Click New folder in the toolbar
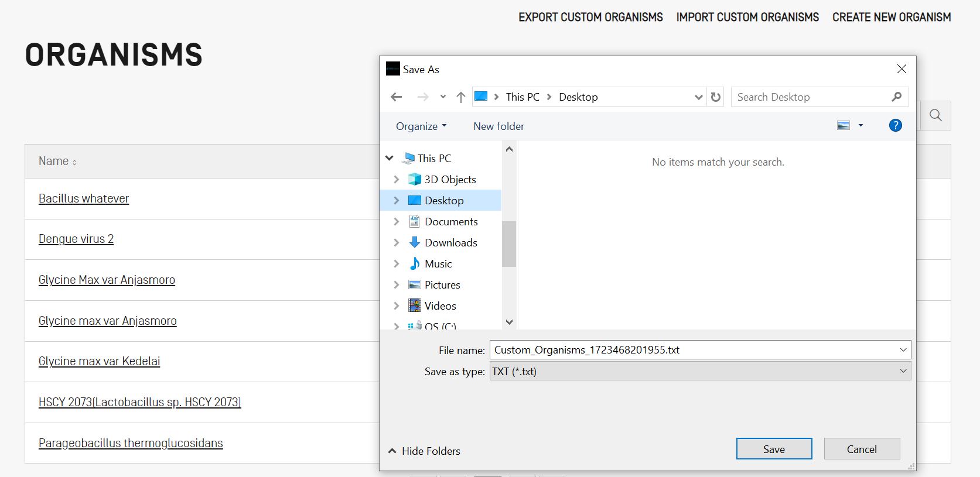 click(x=498, y=126)
